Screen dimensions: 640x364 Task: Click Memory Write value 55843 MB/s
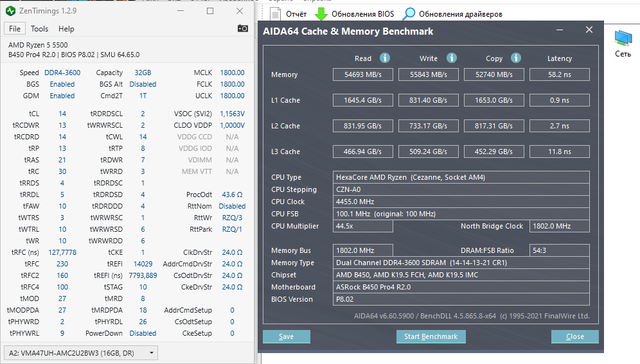[429, 74]
